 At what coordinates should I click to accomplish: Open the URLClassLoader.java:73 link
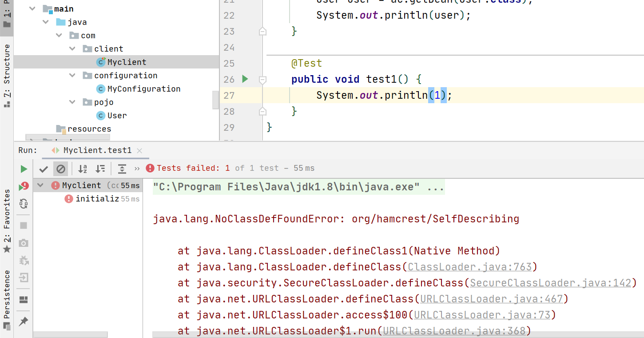pos(482,315)
